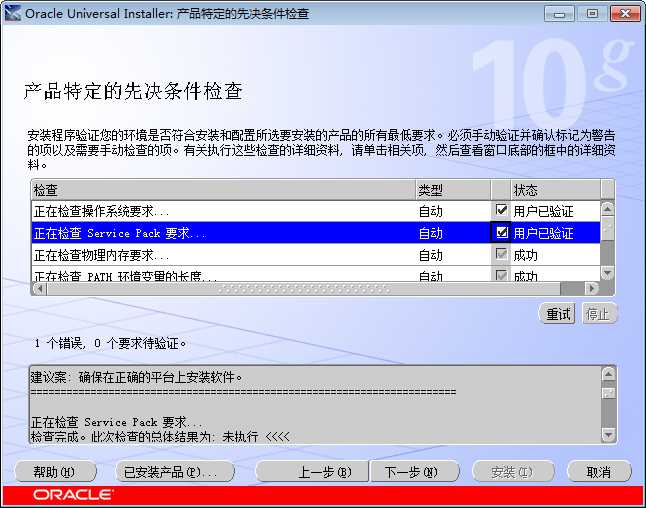Click check list horizontal scroll right arrow
The image size is (646, 508).
click(592, 288)
